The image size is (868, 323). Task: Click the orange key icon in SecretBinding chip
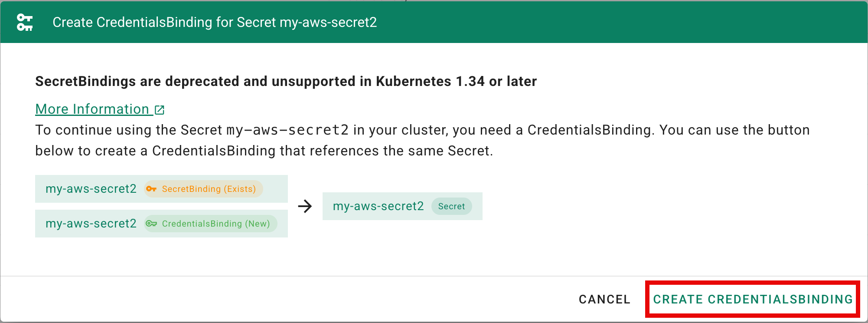[151, 189]
